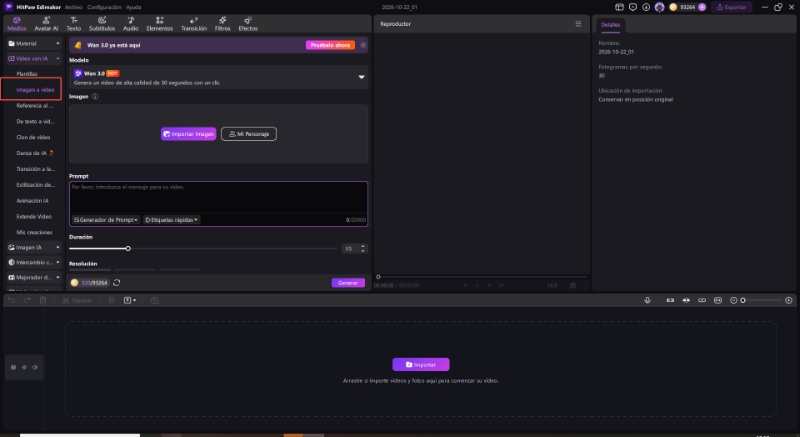Click the player play control
Viewport: 800px width, 437px height.
pyautogui.click(x=477, y=286)
